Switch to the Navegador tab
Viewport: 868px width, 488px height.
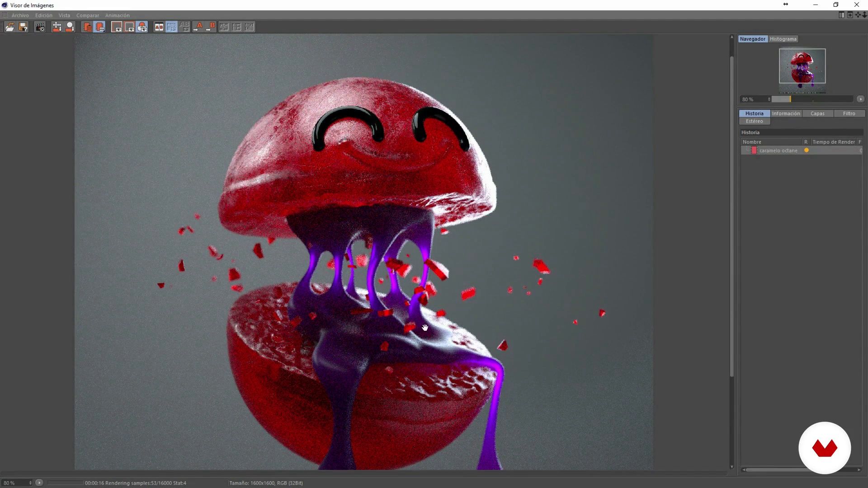pos(753,39)
